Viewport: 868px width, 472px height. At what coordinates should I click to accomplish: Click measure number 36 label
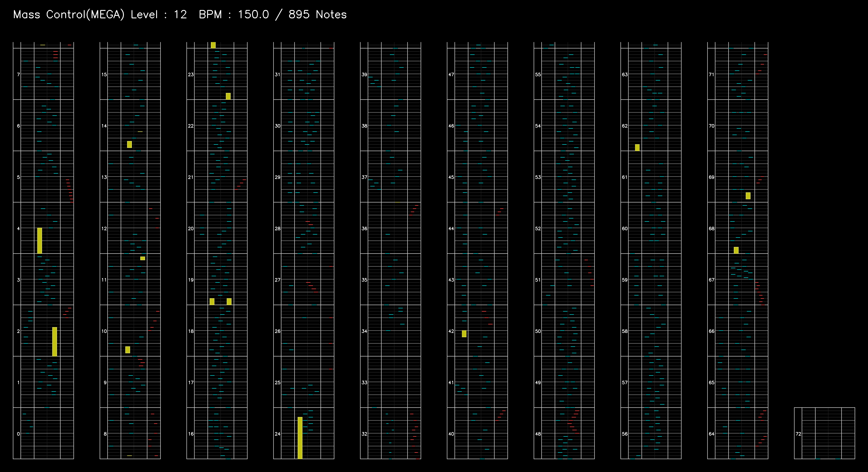(365, 228)
